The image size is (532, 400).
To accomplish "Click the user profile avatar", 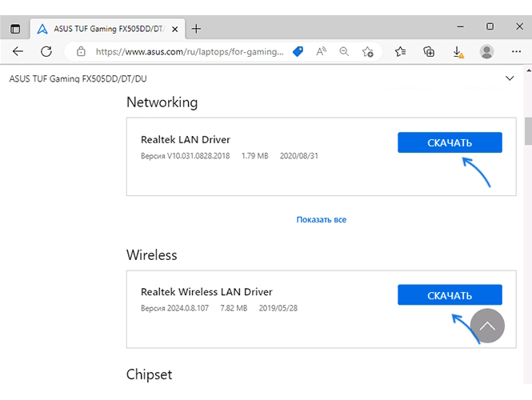I will [486, 51].
